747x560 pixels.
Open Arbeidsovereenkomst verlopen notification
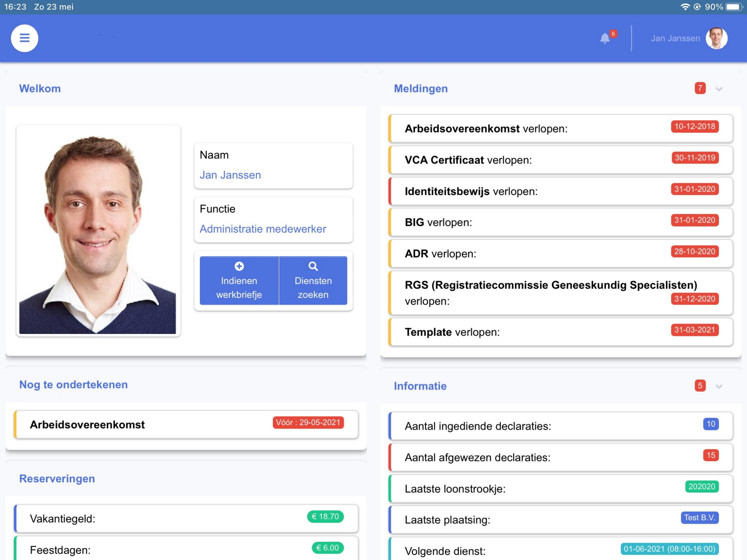[x=561, y=128]
